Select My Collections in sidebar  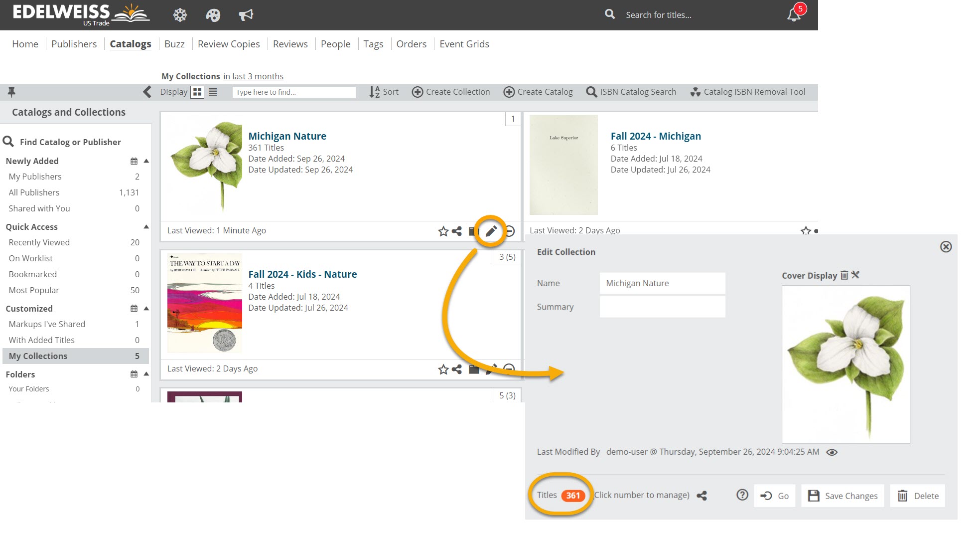(x=76, y=356)
